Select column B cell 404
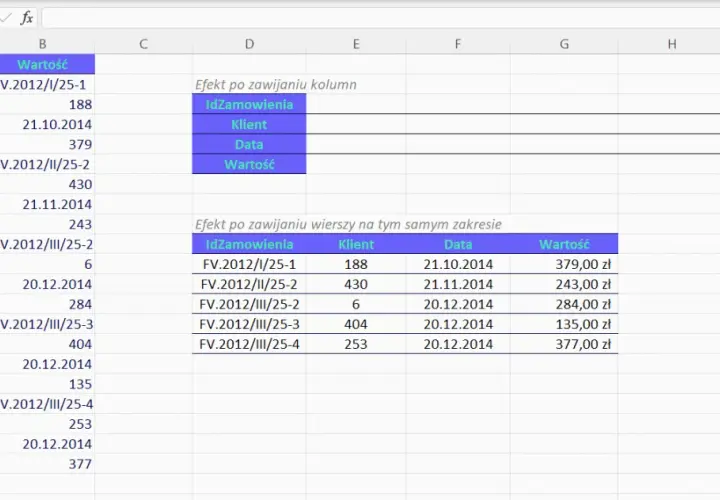The image size is (720, 500). (x=47, y=344)
